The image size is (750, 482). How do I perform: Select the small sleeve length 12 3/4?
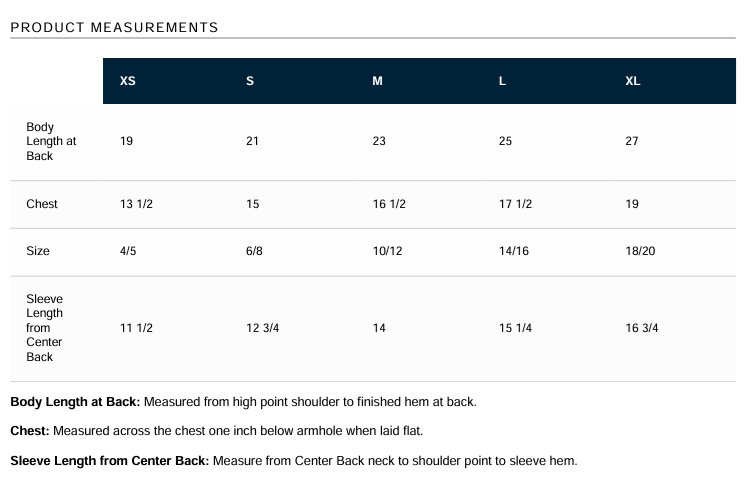pos(263,328)
